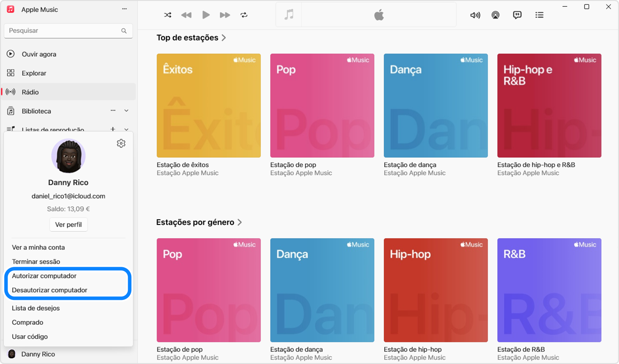Select Ver a minha conta
Viewport: 619px width, 364px height.
point(38,247)
